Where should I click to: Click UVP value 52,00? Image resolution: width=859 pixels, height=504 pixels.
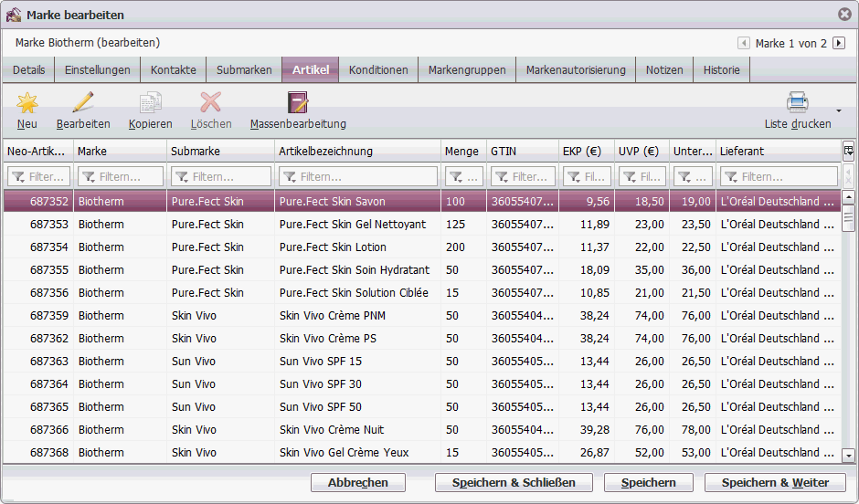(649, 453)
